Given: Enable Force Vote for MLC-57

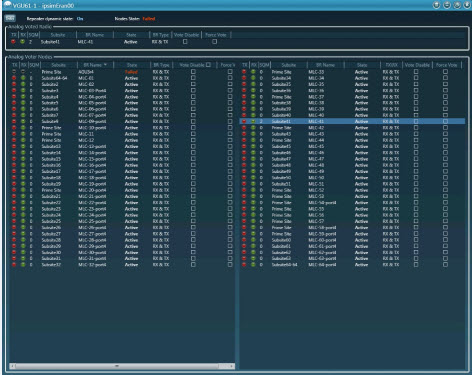Looking at the screenshot, I should tap(445, 221).
